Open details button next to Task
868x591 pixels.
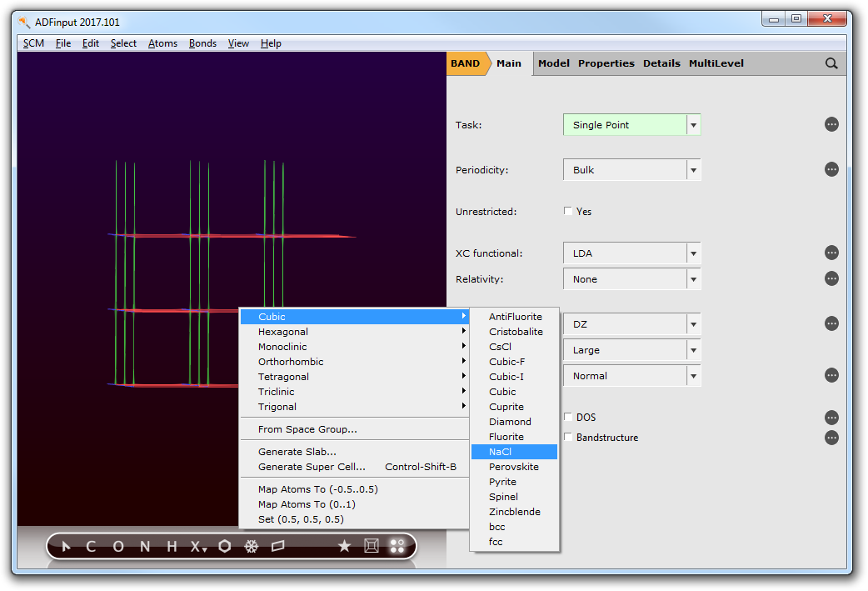pyautogui.click(x=831, y=124)
